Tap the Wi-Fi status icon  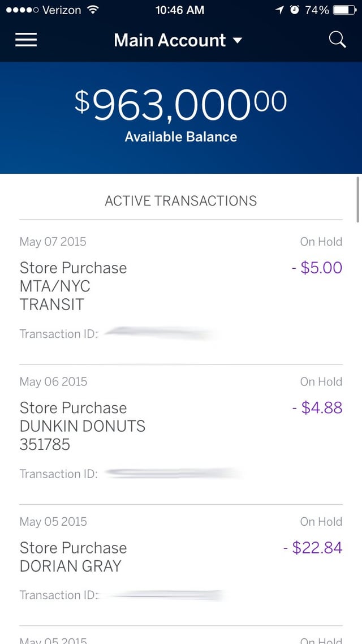[x=93, y=10]
